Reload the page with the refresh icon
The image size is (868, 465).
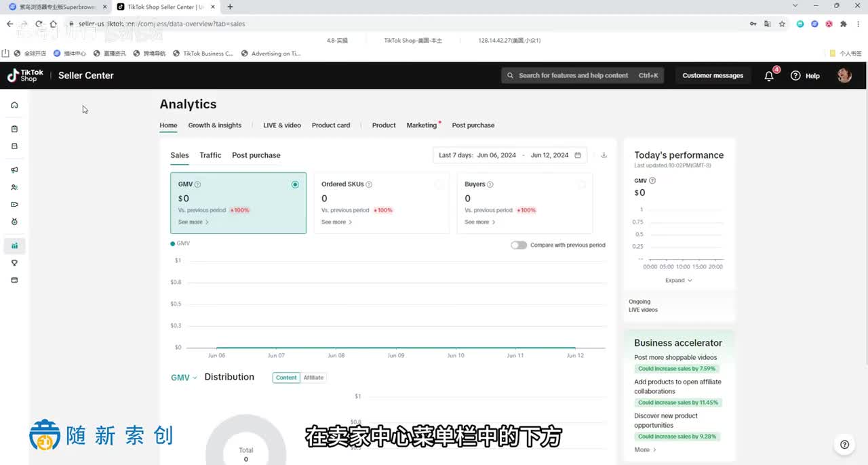(x=39, y=24)
